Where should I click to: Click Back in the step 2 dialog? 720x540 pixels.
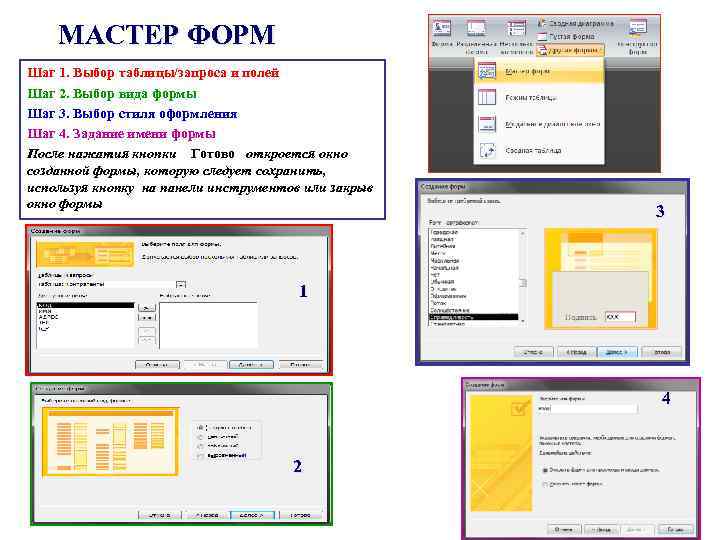(206, 515)
